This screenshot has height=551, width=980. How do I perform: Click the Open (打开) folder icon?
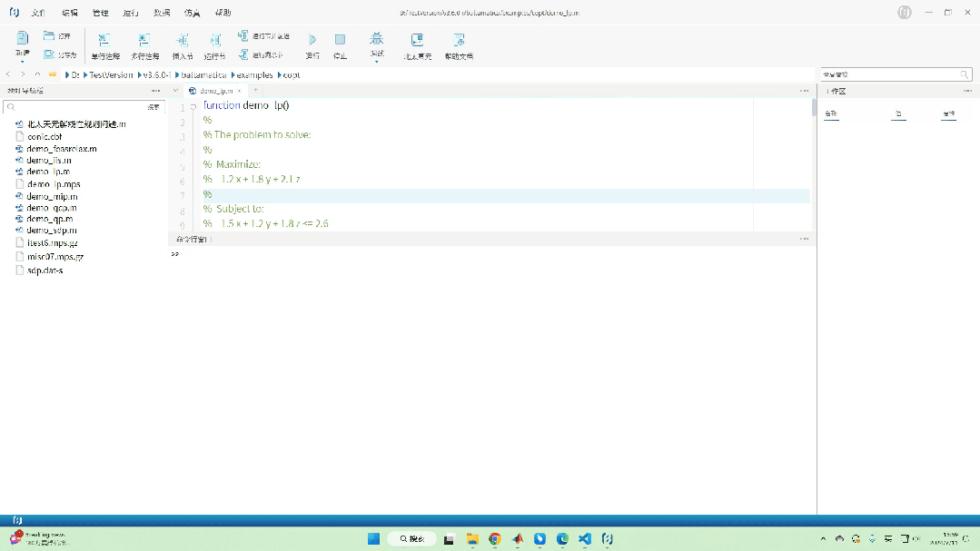(49, 36)
